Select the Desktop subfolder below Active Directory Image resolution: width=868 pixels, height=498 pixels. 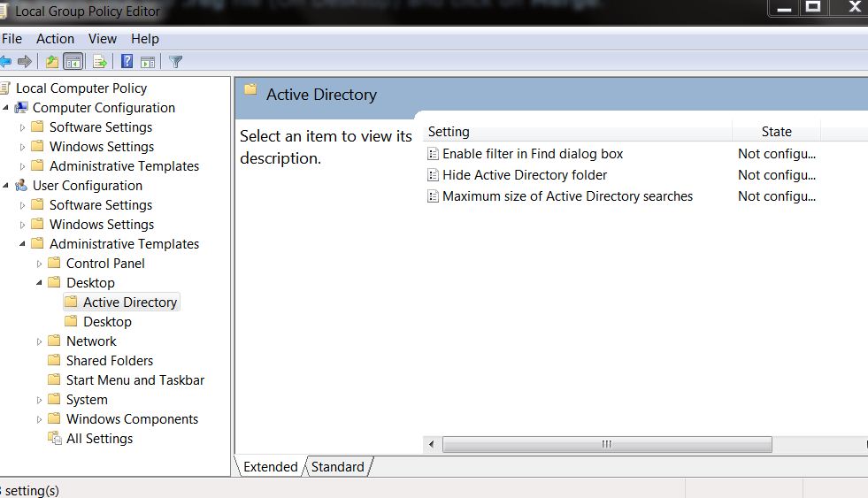tap(107, 321)
